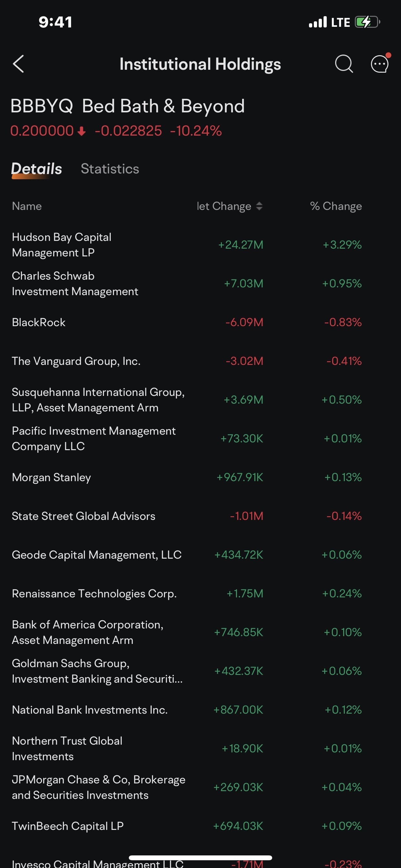The height and width of the screenshot is (868, 401).
Task: Select Renaissance Technologies Corp. entry
Action: coord(135,594)
